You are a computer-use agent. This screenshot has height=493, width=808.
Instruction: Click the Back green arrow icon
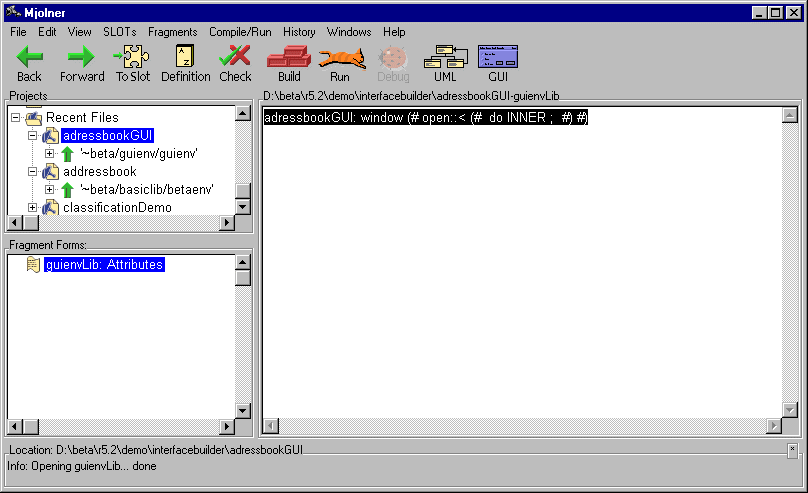(29, 58)
